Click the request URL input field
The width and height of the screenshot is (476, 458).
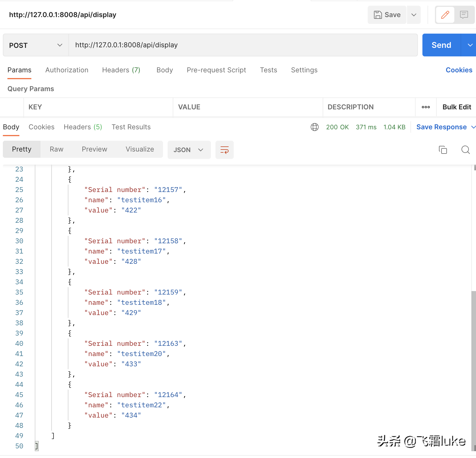tap(243, 45)
